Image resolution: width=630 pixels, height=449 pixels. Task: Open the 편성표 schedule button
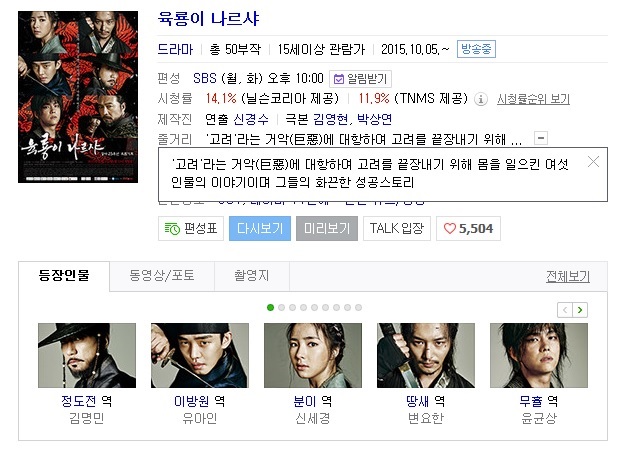[x=191, y=229]
